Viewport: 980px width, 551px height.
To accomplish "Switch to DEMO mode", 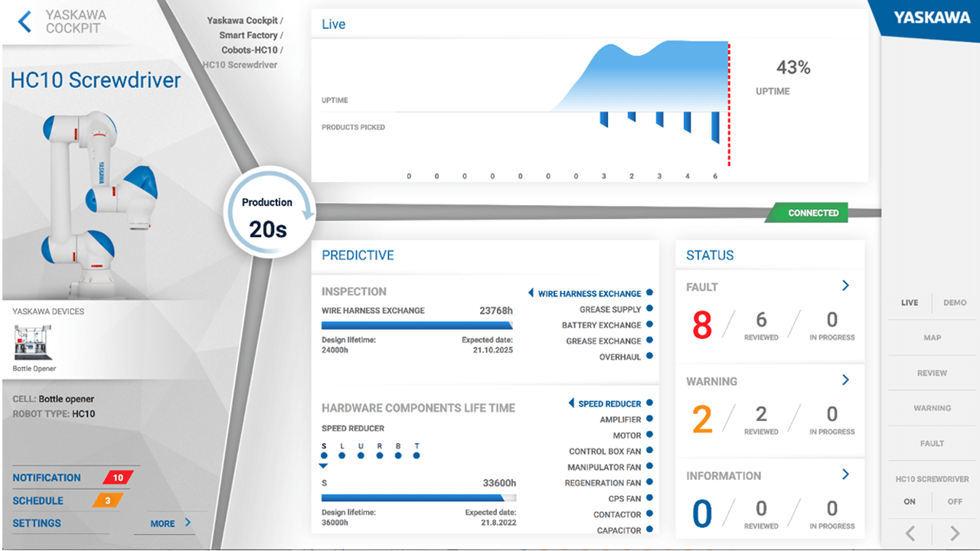I will [955, 302].
